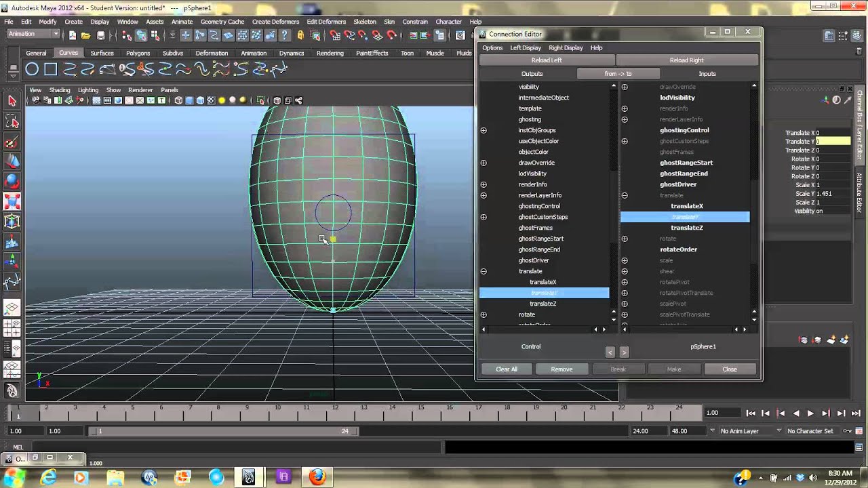The height and width of the screenshot is (488, 868).
Task: Select the NURBS circle shelf icon
Action: [x=32, y=69]
